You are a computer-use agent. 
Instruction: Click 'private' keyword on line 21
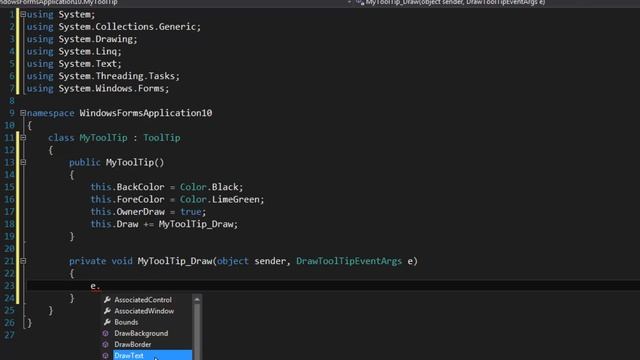click(87, 261)
